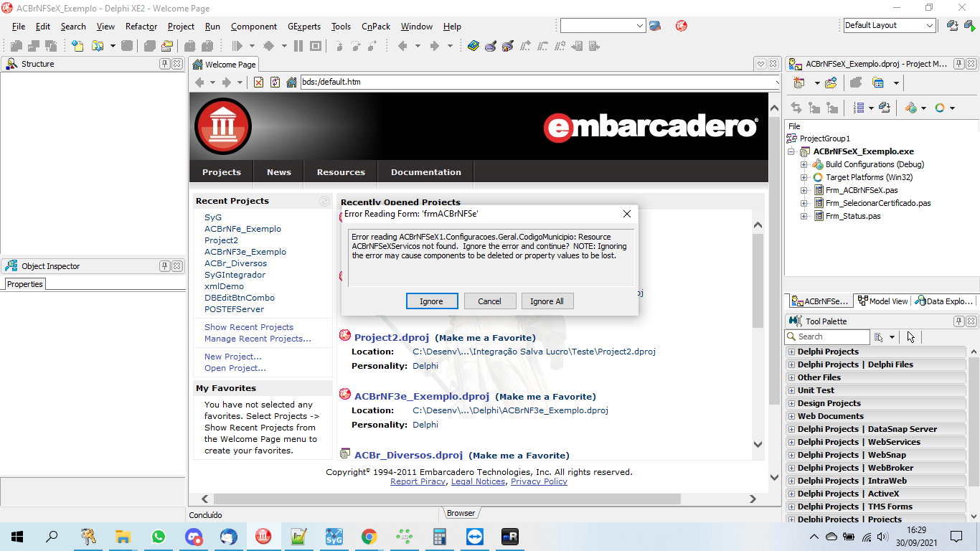The width and height of the screenshot is (980, 551).
Task: Click the Open Project link
Action: tap(235, 368)
